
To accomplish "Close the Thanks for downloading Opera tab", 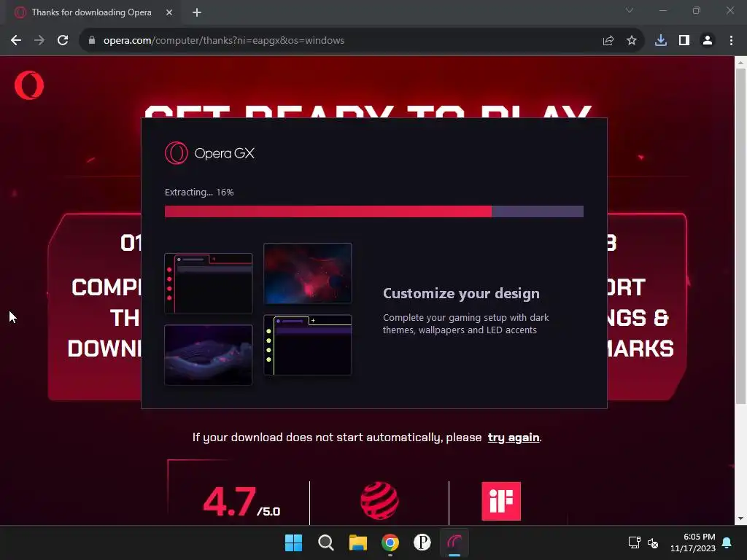I will [x=169, y=12].
